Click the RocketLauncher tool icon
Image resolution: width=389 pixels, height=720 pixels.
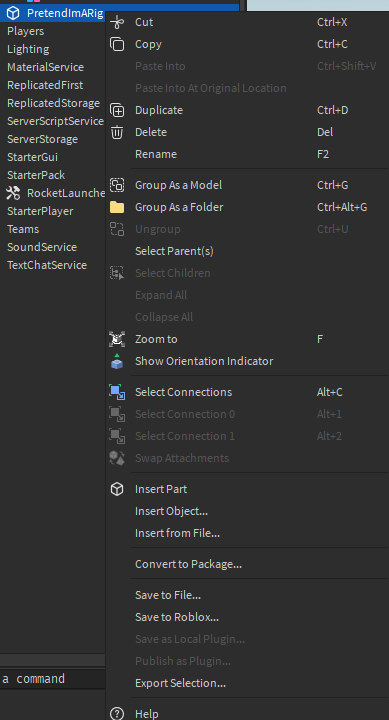pos(13,193)
